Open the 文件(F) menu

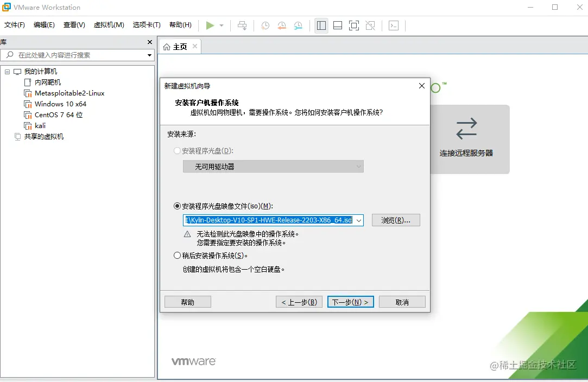[14, 25]
